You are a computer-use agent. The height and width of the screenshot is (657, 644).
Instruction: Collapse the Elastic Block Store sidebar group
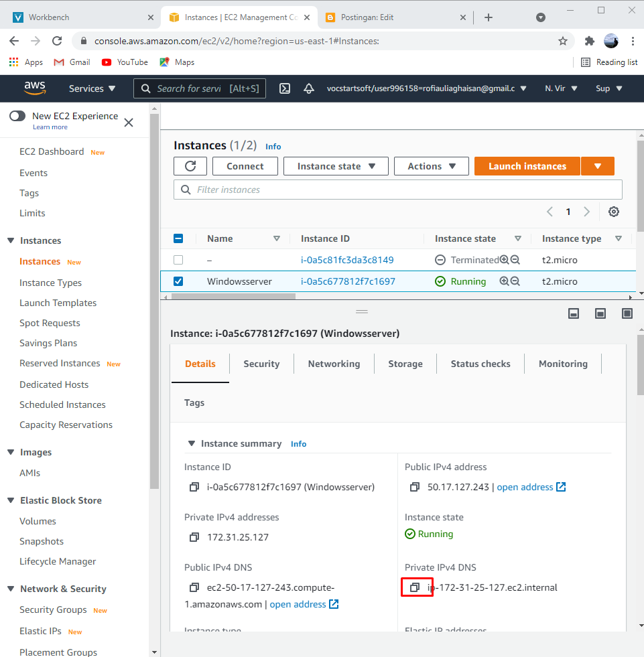coord(11,500)
